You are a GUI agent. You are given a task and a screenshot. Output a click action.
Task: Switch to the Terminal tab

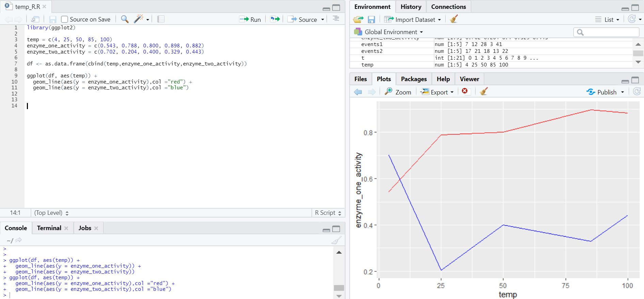pyautogui.click(x=49, y=228)
